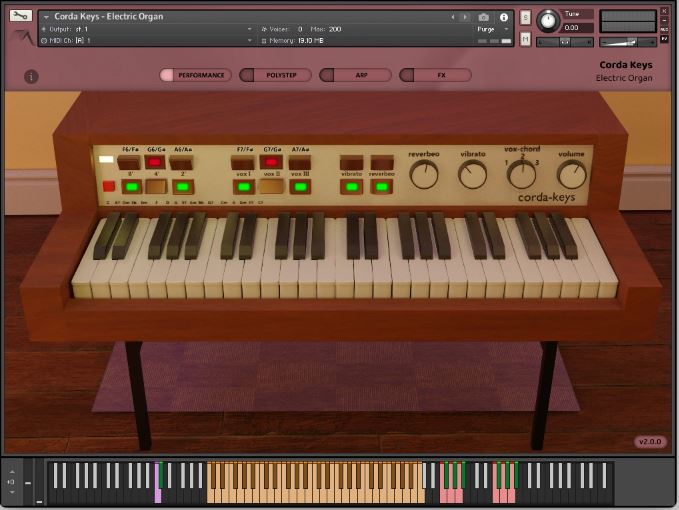Screen dimensions: 679x510
Task: Open the wrench instrument edit mode
Action: tap(20, 16)
